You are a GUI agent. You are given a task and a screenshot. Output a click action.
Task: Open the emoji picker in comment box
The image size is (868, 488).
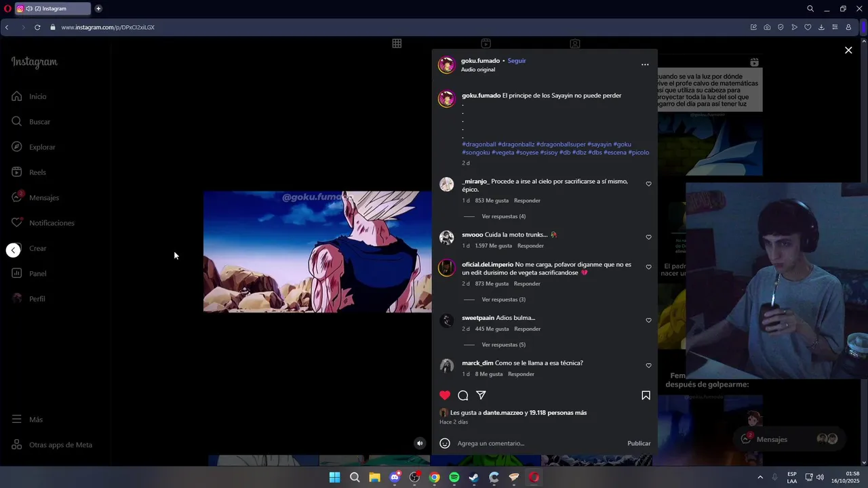[x=445, y=443]
